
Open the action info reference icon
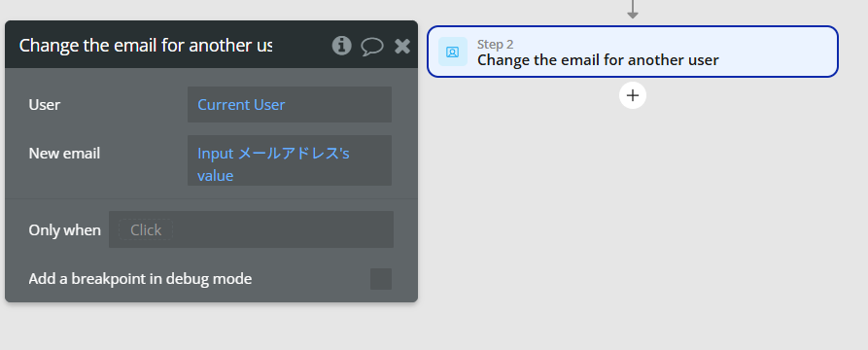[x=341, y=46]
